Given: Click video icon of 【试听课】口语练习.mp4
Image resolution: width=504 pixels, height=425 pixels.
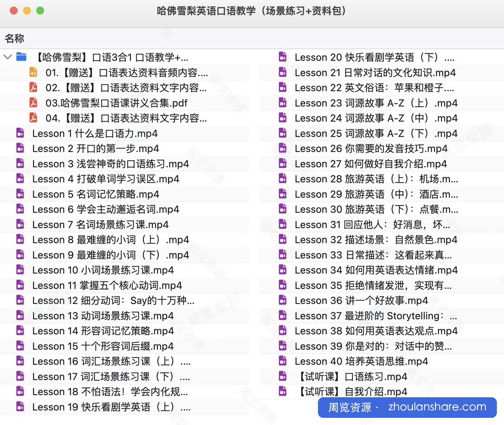Looking at the screenshot, I should tap(283, 376).
